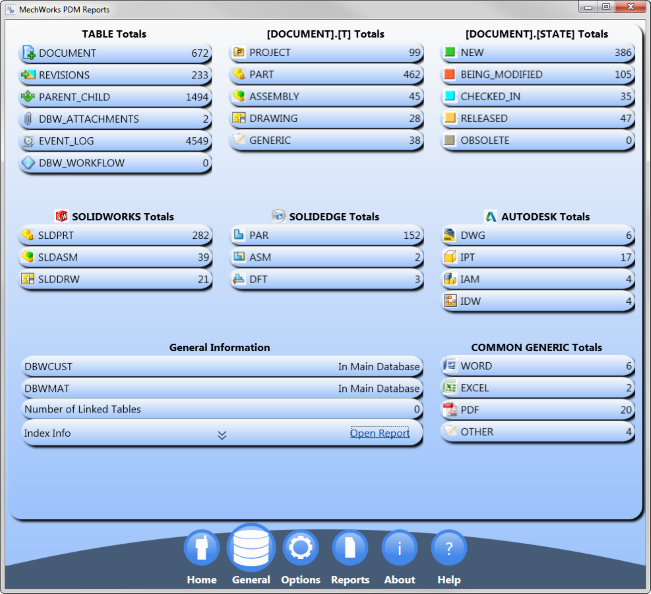
Task: Click the SLDPRT file icon
Action: coord(27,235)
